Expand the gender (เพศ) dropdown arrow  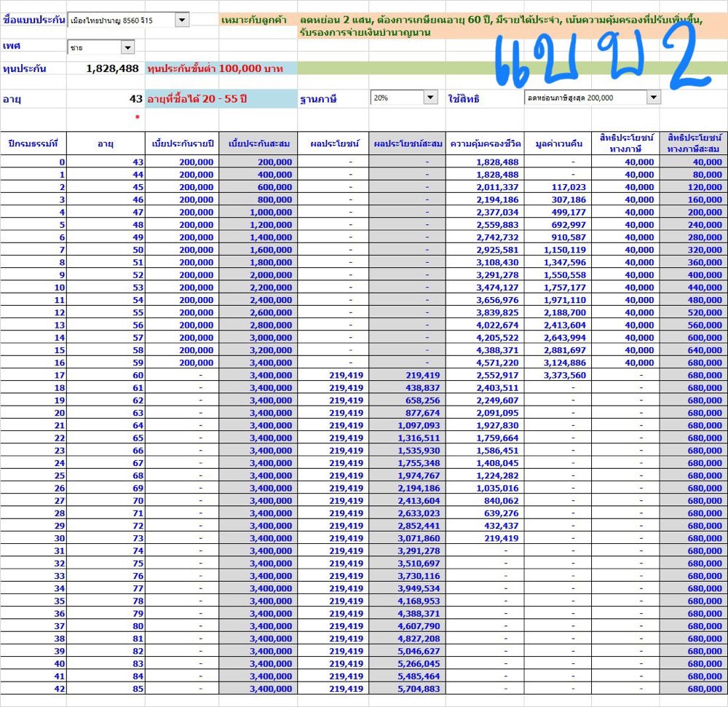pos(127,47)
